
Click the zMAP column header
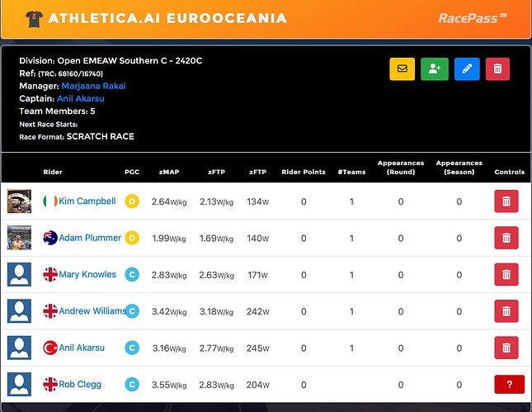click(169, 172)
